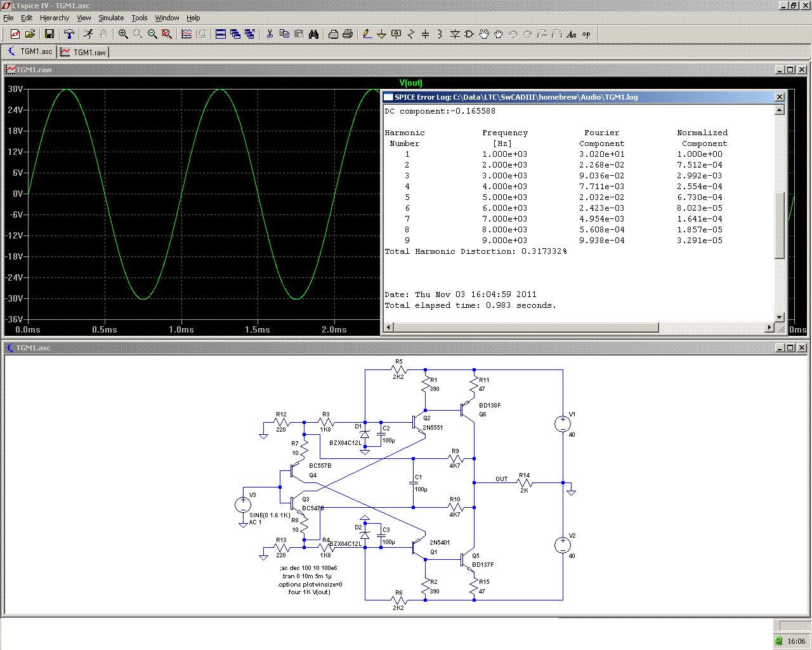Viewport: 812px width, 650px height.
Task: Save the schematic using the floppy icon
Action: pyautogui.click(x=49, y=34)
